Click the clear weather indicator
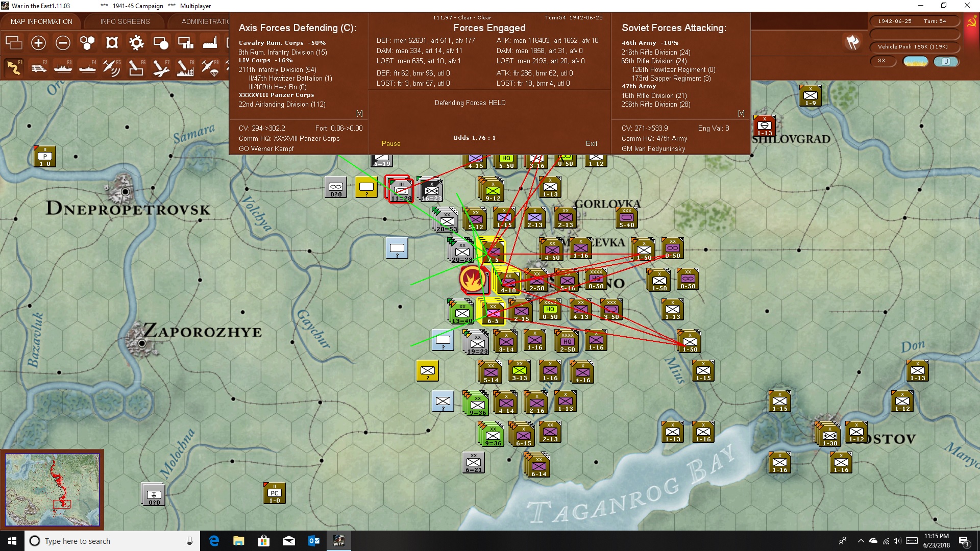 pos(916,61)
